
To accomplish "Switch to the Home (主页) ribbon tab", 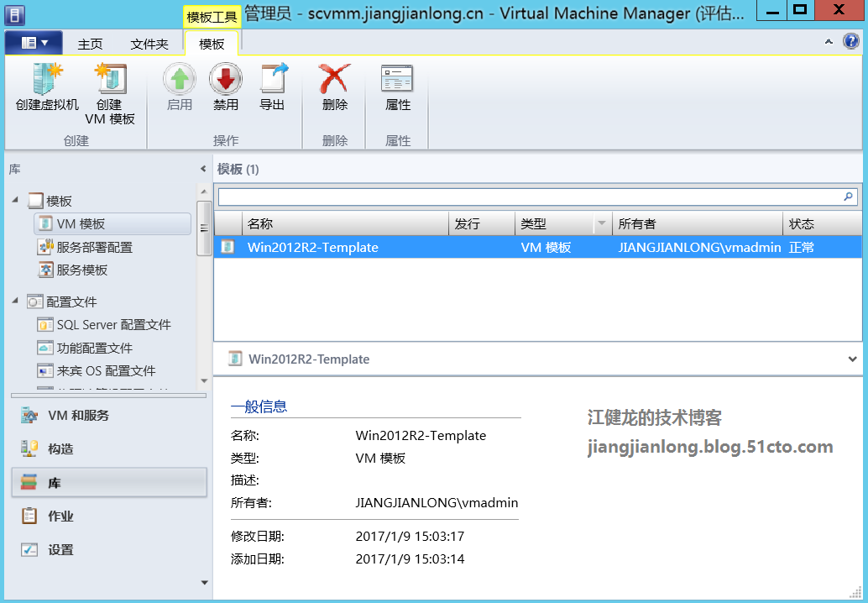I will tap(90, 45).
